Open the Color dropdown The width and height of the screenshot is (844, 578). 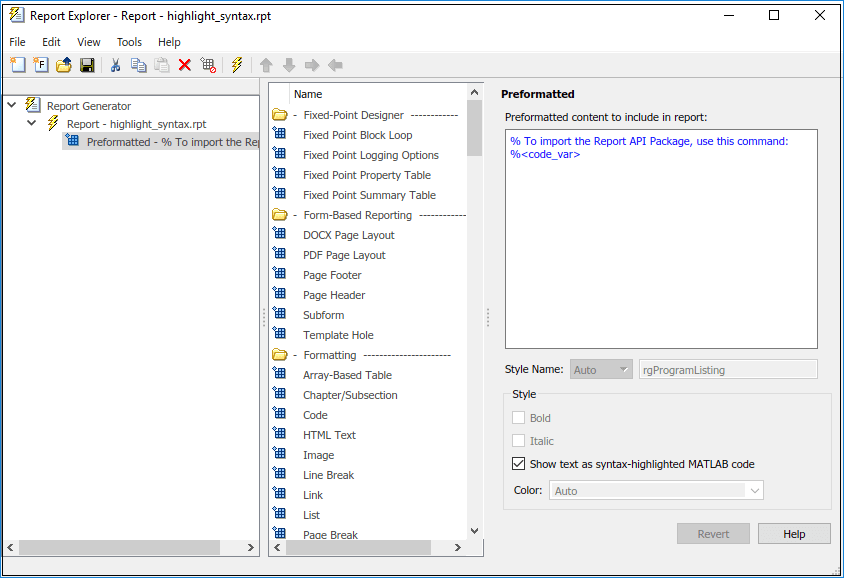[656, 490]
